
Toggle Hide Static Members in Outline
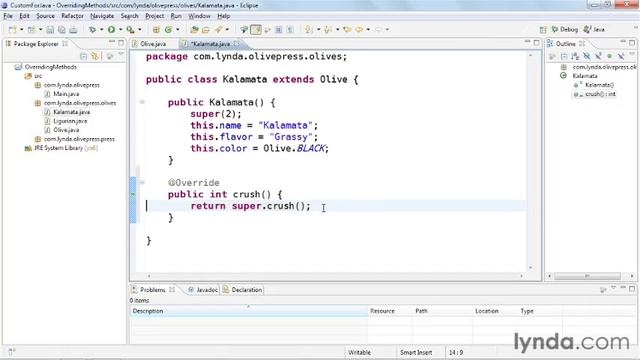click(x=598, y=56)
